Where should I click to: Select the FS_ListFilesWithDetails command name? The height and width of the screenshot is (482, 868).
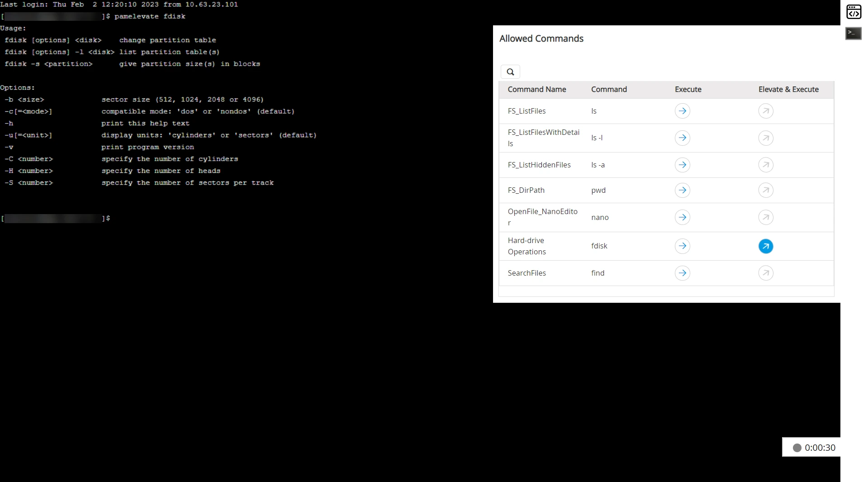(543, 138)
